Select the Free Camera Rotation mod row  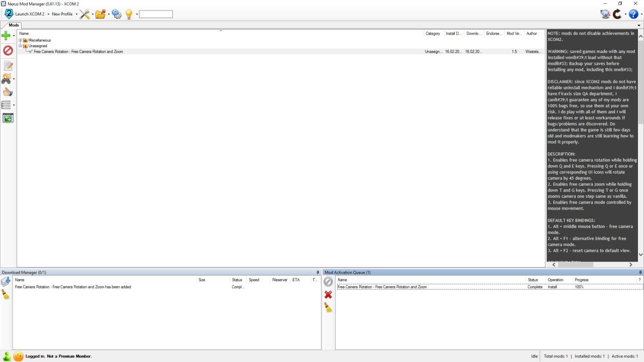(x=281, y=51)
